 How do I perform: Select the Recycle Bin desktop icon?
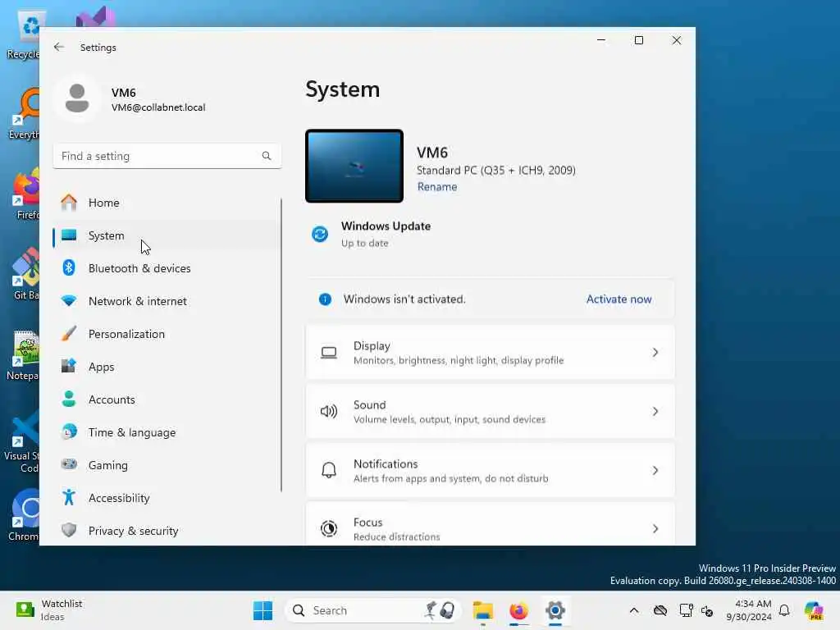(x=24, y=36)
